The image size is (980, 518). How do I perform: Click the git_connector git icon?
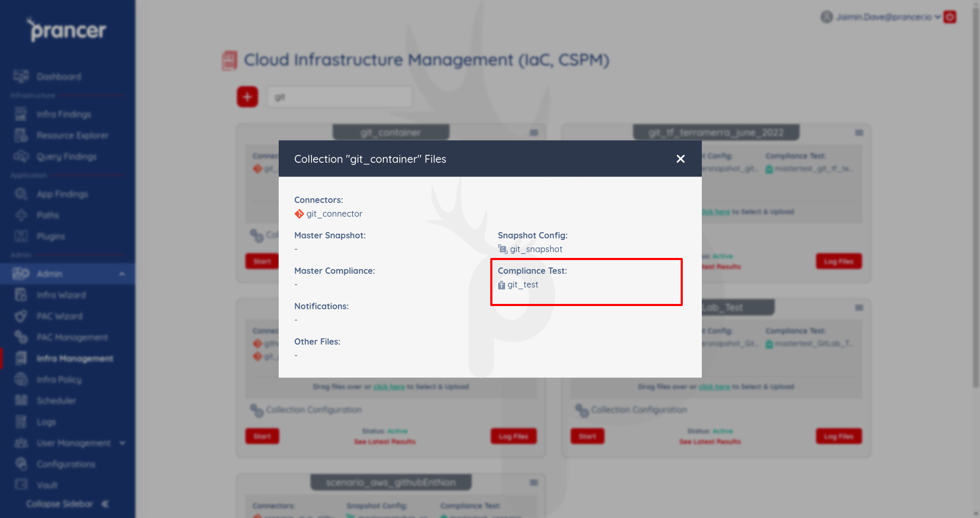point(299,214)
